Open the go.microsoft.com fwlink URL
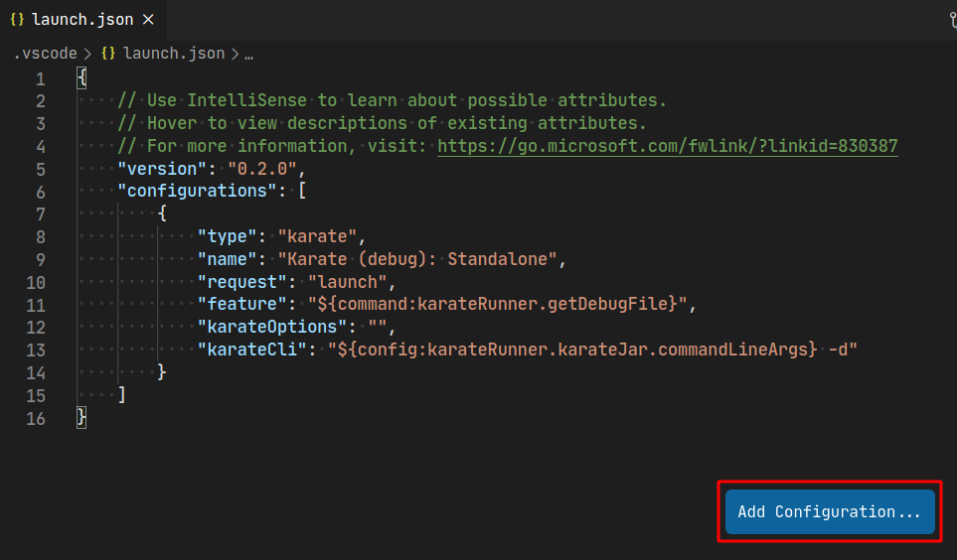Image resolution: width=957 pixels, height=560 pixels. 667,146
